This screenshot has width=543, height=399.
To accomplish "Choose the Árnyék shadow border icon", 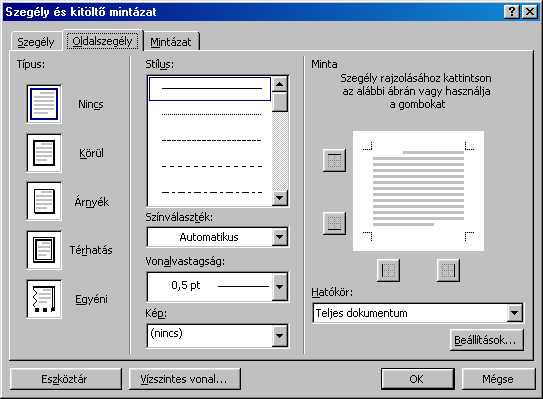I will pos(44,201).
